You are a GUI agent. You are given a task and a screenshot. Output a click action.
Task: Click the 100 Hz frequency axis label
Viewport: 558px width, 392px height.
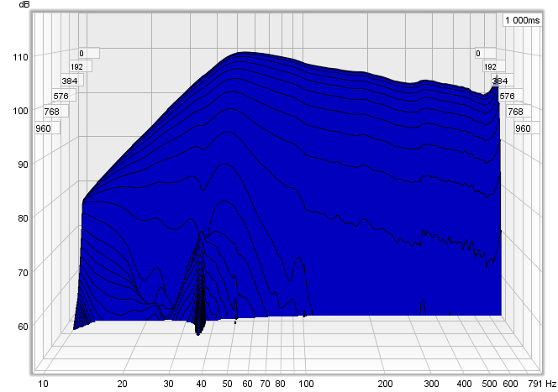coord(306,384)
